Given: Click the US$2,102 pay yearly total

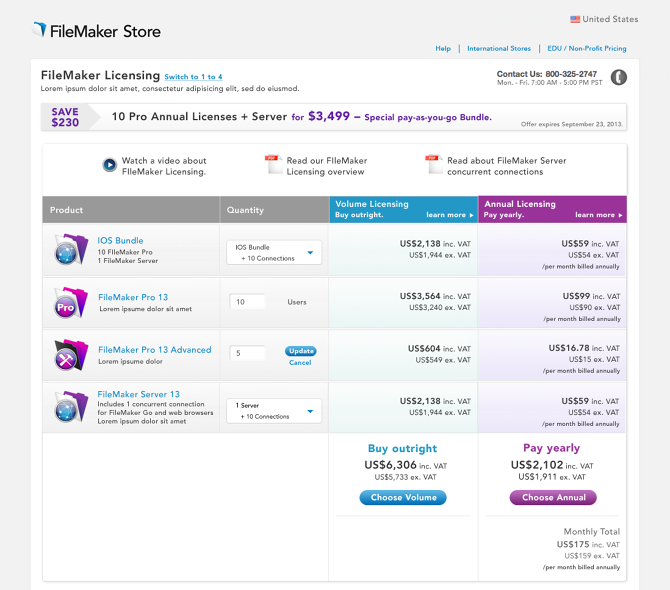Looking at the screenshot, I should coord(537,465).
